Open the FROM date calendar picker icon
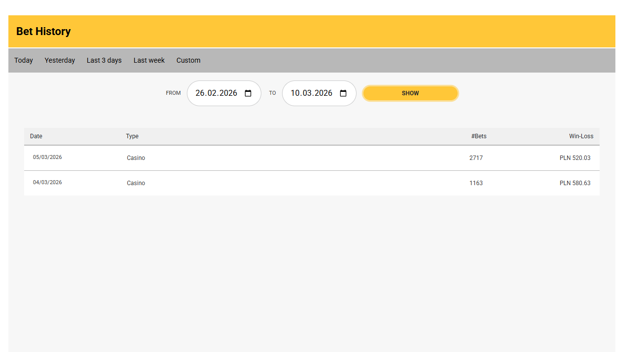 [248, 93]
